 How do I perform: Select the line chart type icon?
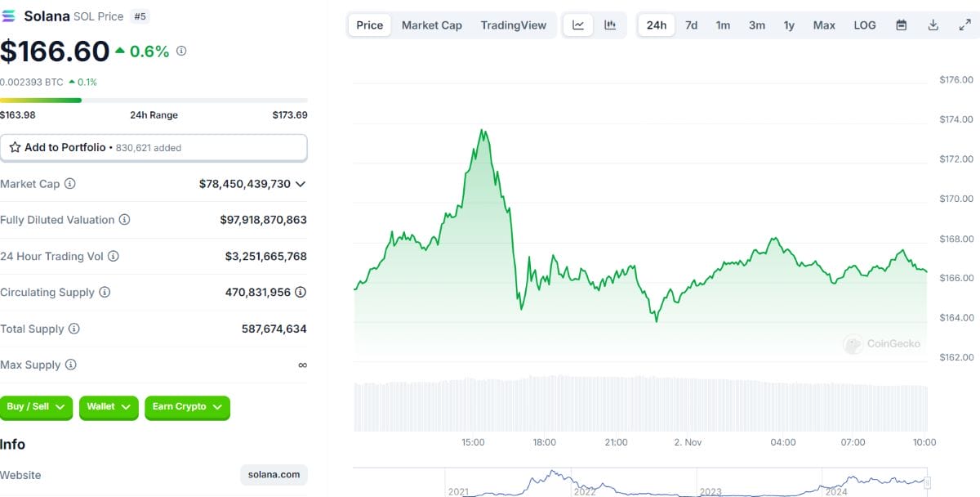click(578, 25)
